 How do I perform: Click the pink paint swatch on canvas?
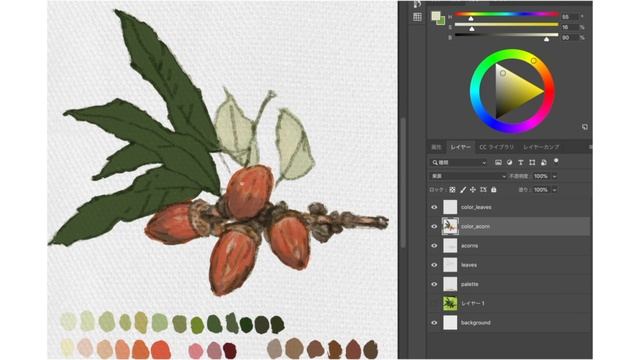point(196,351)
